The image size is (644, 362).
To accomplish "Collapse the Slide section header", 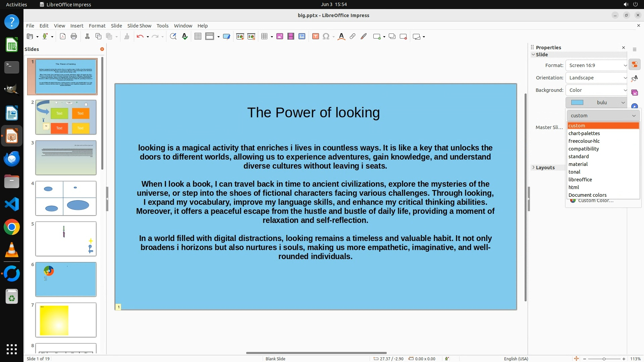I will [x=541, y=55].
